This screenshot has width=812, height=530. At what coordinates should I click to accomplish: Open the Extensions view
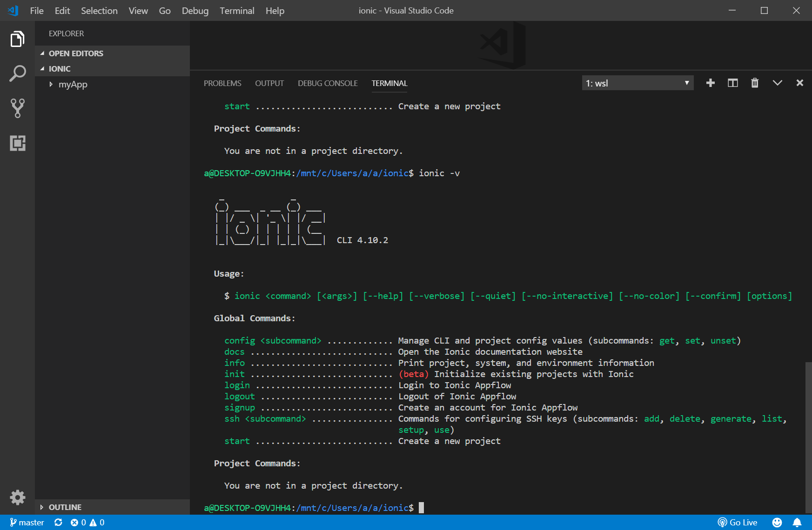click(17, 143)
